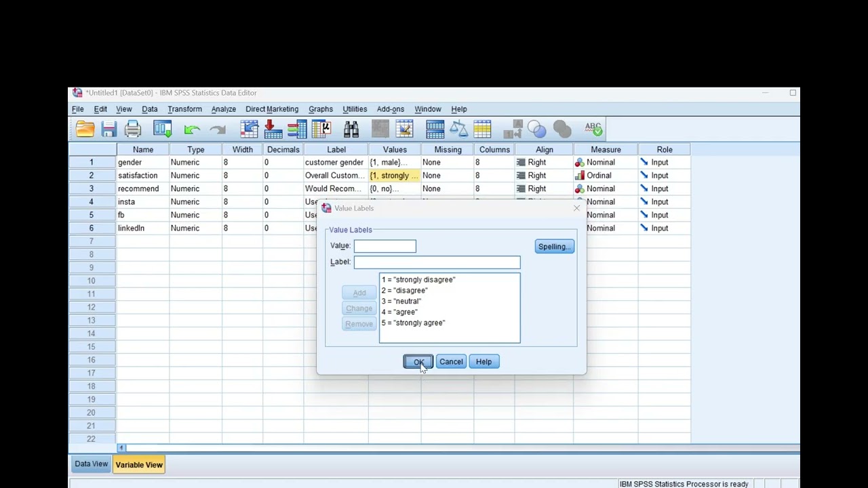
Task: Select the Change button in Value Labels
Action: (x=359, y=308)
